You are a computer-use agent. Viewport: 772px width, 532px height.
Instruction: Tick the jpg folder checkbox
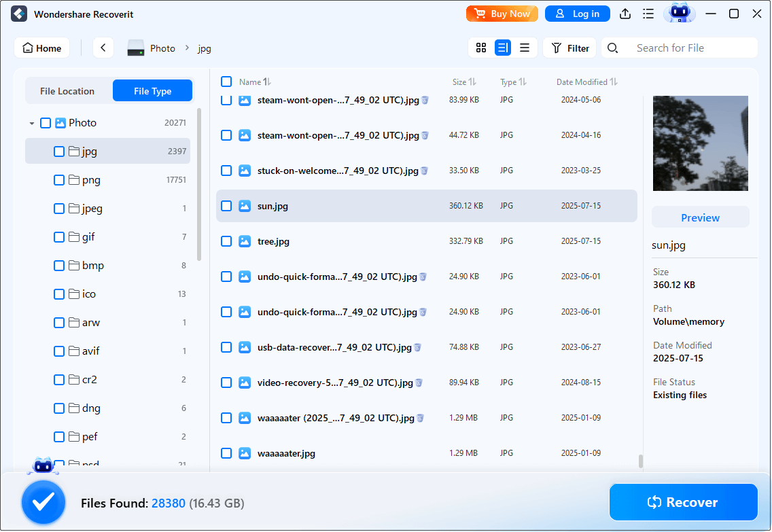pos(59,151)
